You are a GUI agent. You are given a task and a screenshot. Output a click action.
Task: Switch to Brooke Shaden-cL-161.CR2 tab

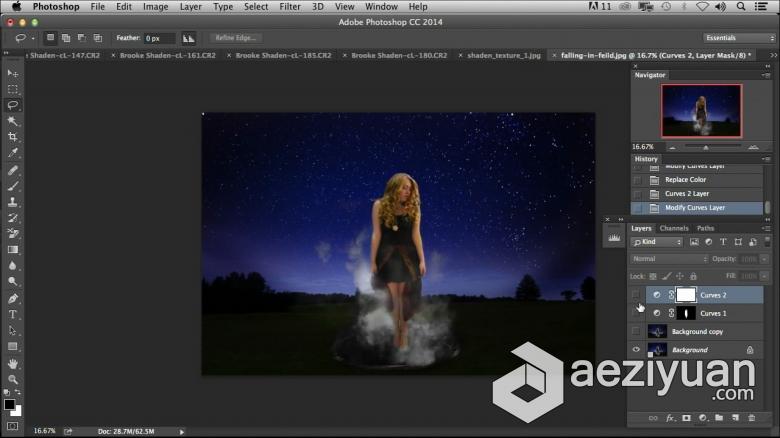[x=168, y=55]
